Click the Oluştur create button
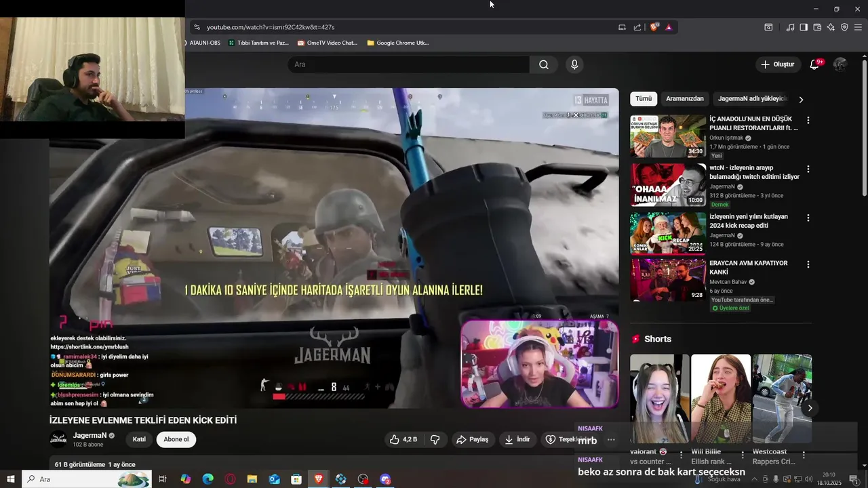 coord(777,64)
